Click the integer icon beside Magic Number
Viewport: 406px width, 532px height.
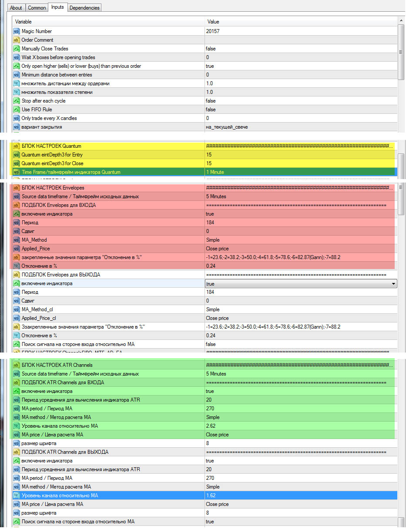point(17,31)
